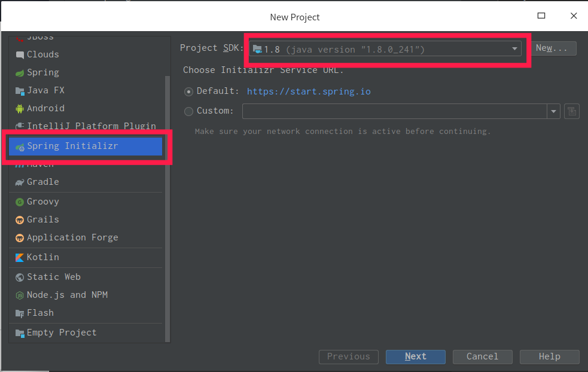
Task: Expand the Custom URL dropdown arrow
Action: [x=553, y=111]
